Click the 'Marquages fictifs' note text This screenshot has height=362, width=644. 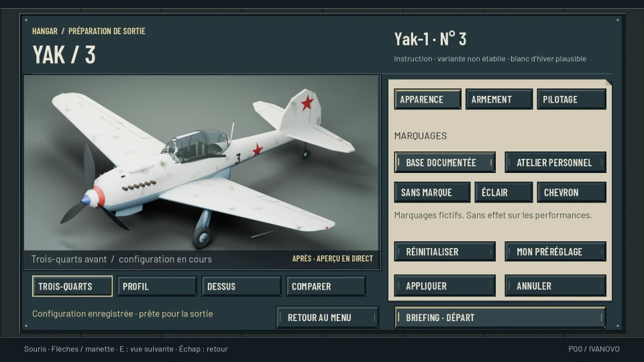coord(493,215)
